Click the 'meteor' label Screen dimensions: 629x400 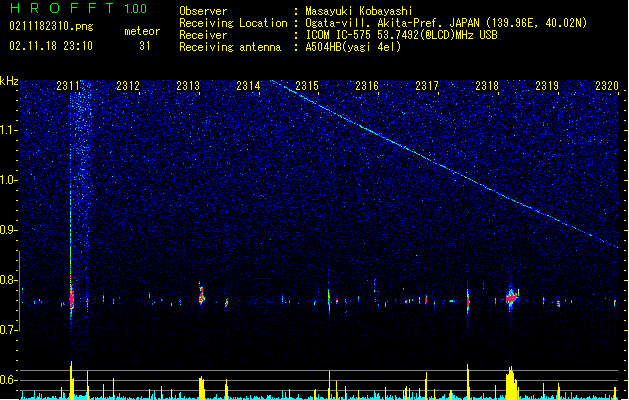click(x=142, y=31)
